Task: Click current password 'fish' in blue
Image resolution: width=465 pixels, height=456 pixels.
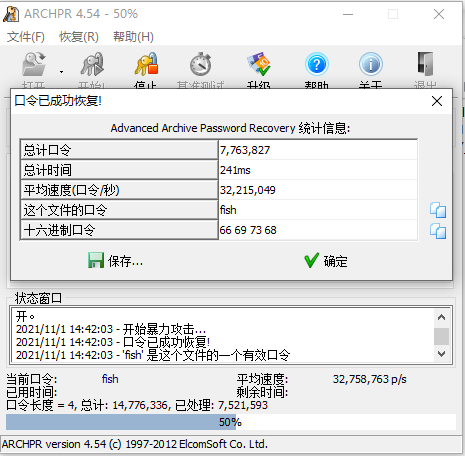Action: (x=110, y=379)
